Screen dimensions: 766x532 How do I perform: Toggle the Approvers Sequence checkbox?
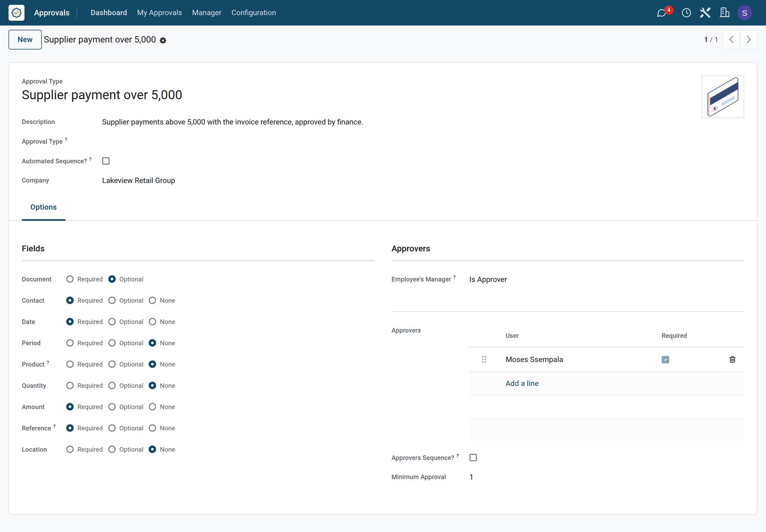click(x=473, y=458)
